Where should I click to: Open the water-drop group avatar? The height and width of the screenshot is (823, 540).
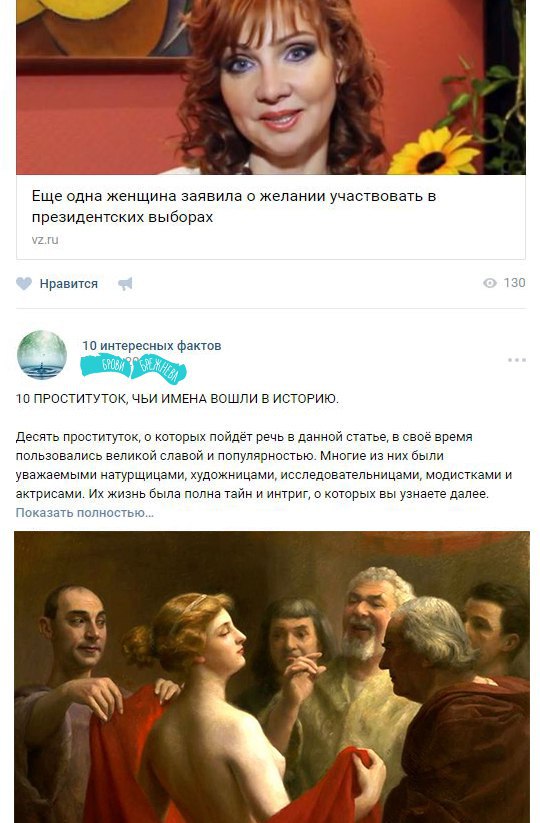tap(42, 355)
